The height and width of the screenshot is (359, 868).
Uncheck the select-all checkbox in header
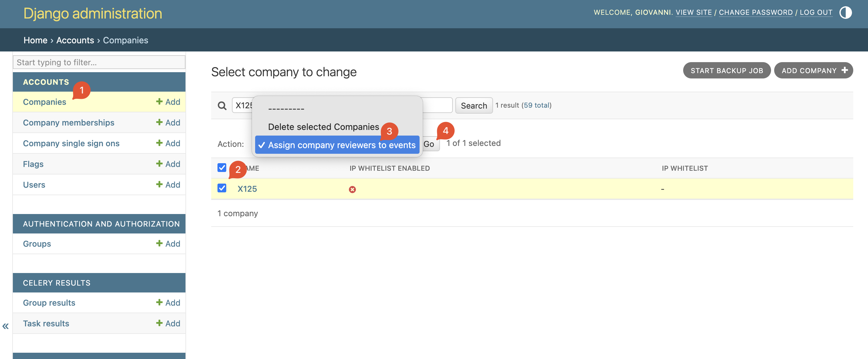click(222, 168)
